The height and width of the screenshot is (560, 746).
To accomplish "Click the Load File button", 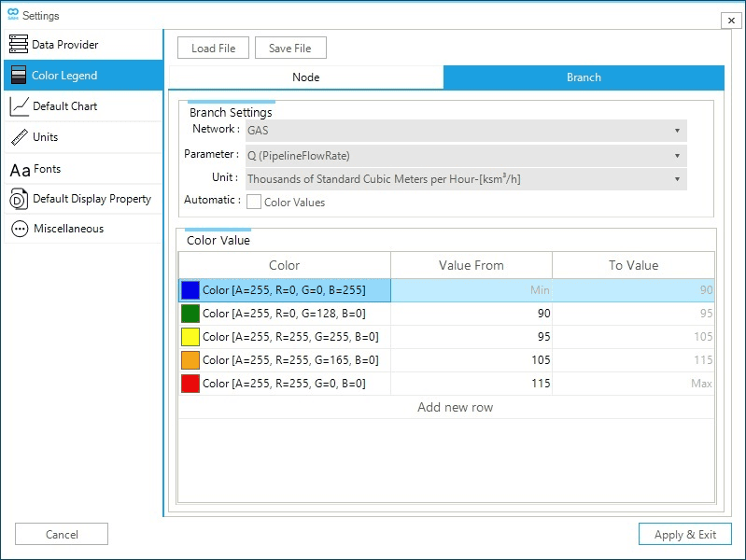I will pos(213,49).
